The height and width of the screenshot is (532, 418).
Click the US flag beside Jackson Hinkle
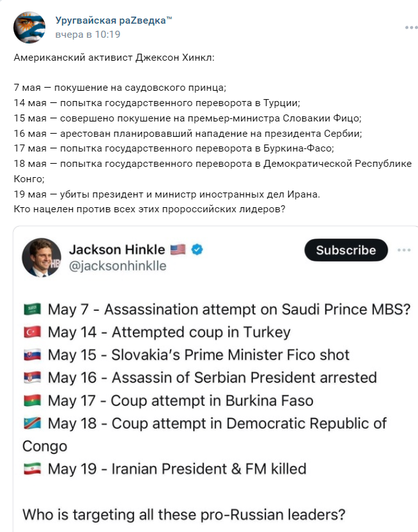(178, 249)
